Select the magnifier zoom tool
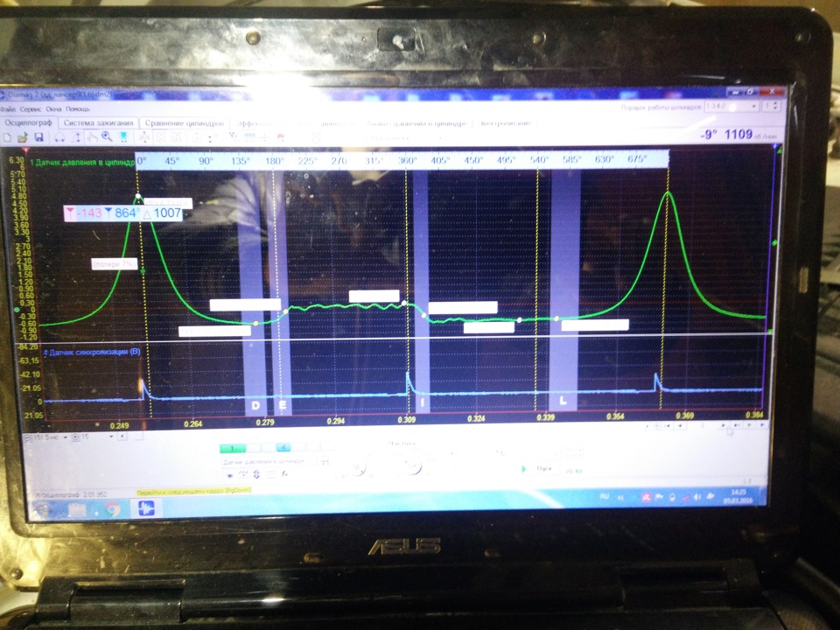The height and width of the screenshot is (630, 840). [107, 137]
